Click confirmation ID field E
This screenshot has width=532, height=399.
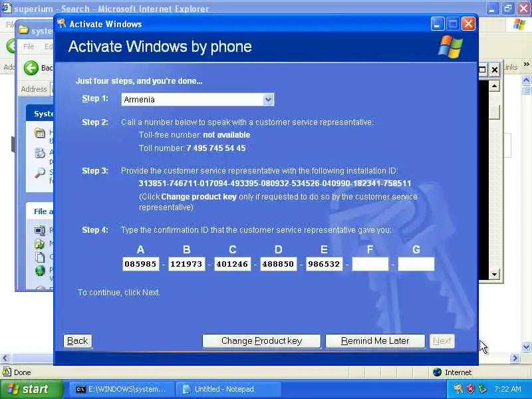point(324,264)
